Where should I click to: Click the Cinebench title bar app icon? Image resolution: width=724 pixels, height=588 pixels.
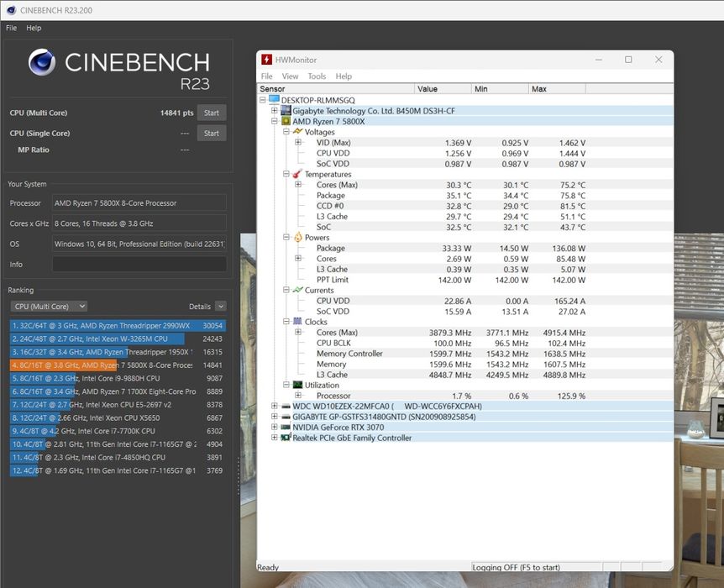click(11, 10)
